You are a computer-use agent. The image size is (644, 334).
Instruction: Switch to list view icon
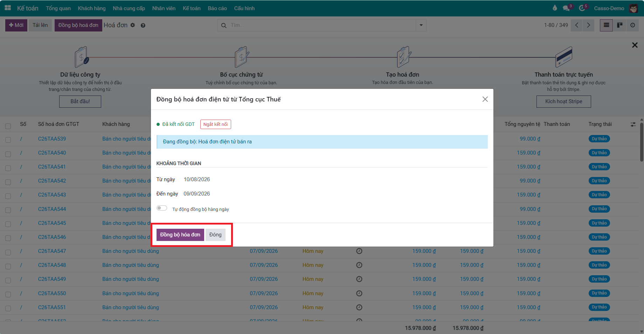pyautogui.click(x=606, y=25)
